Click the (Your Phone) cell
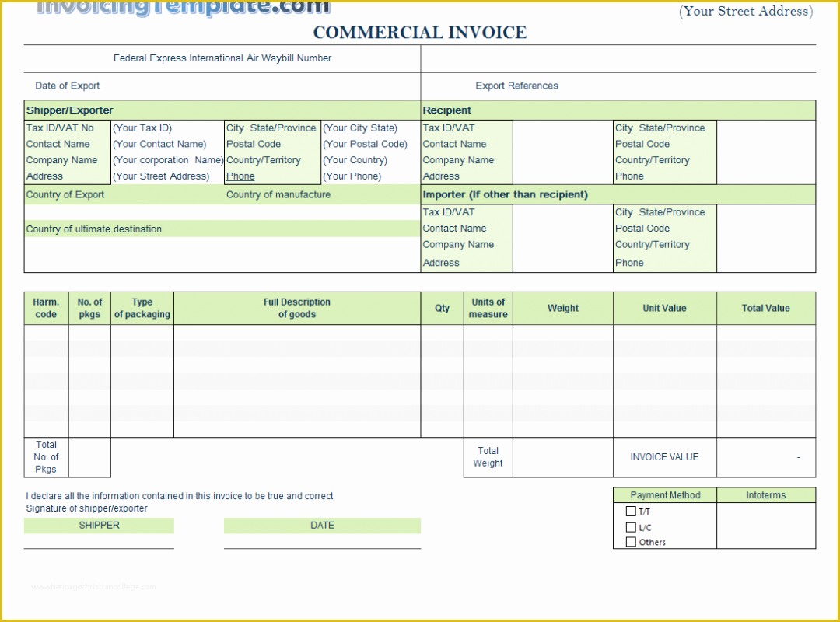This screenshot has height=622, width=840. [352, 176]
